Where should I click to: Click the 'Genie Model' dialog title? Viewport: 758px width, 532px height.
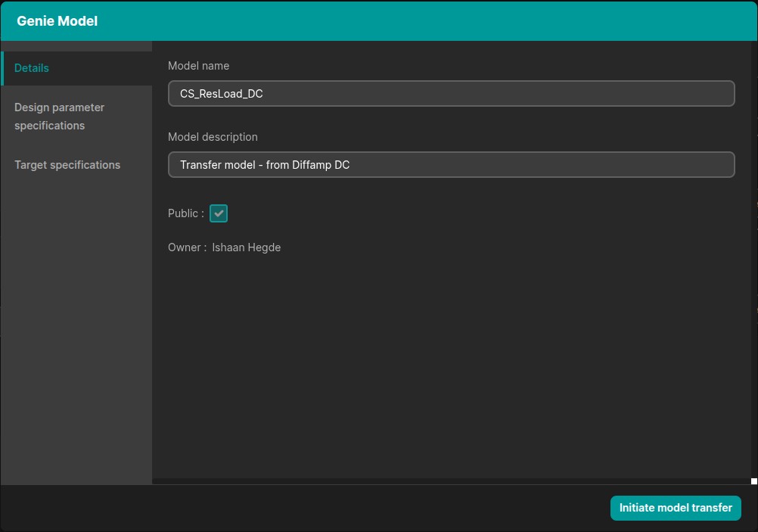click(x=57, y=20)
